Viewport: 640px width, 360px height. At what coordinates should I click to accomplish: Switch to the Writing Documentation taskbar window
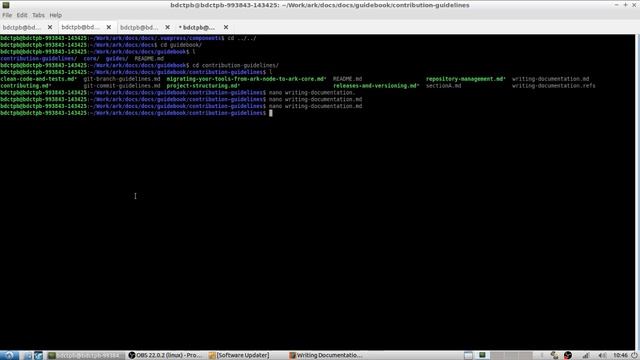[x=326, y=356]
